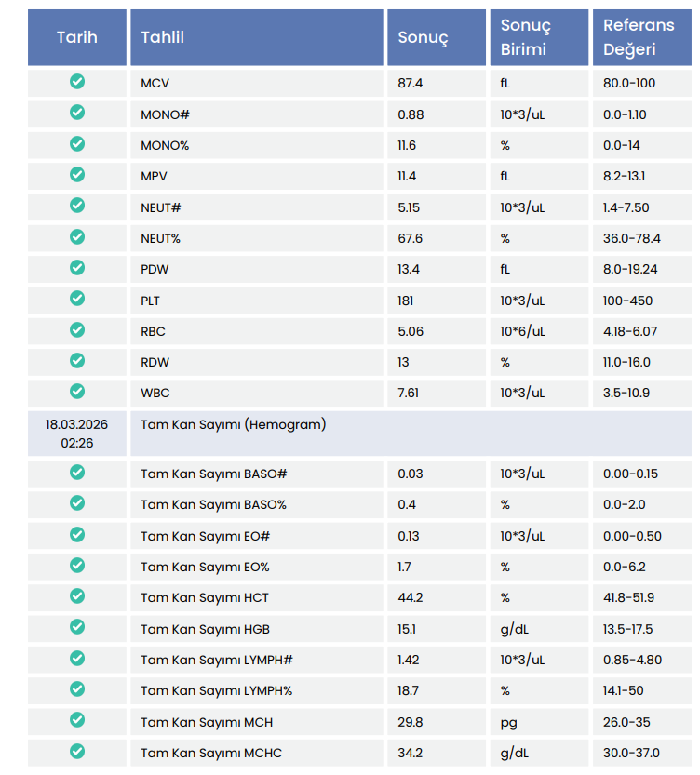Select the status check icon next to NEUT#
This screenshot has height=775, width=700.
click(77, 206)
